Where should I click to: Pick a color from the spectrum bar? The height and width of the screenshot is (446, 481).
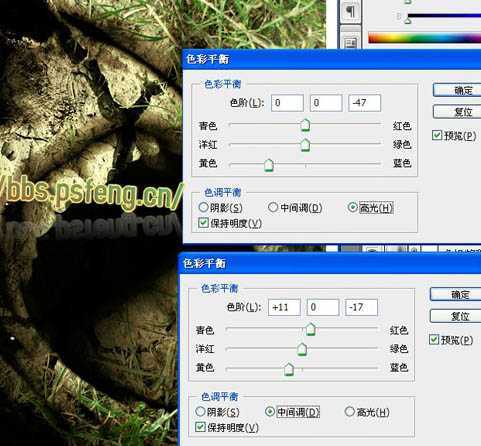click(424, 38)
